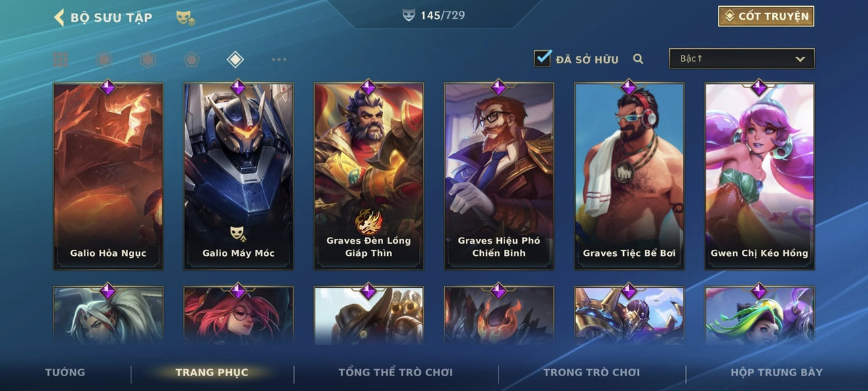The height and width of the screenshot is (391, 868).
Task: Select the pentagon rarity filter icon
Action: pyautogui.click(x=191, y=60)
